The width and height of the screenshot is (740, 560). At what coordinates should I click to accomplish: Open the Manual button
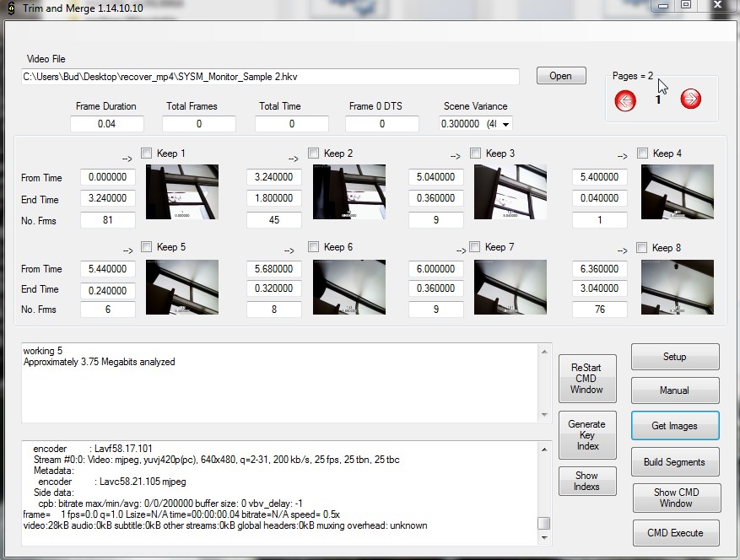click(675, 390)
